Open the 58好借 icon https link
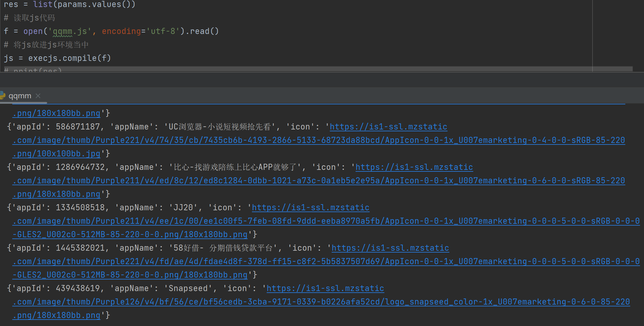Image resolution: width=644 pixels, height=326 pixels. coord(390,248)
